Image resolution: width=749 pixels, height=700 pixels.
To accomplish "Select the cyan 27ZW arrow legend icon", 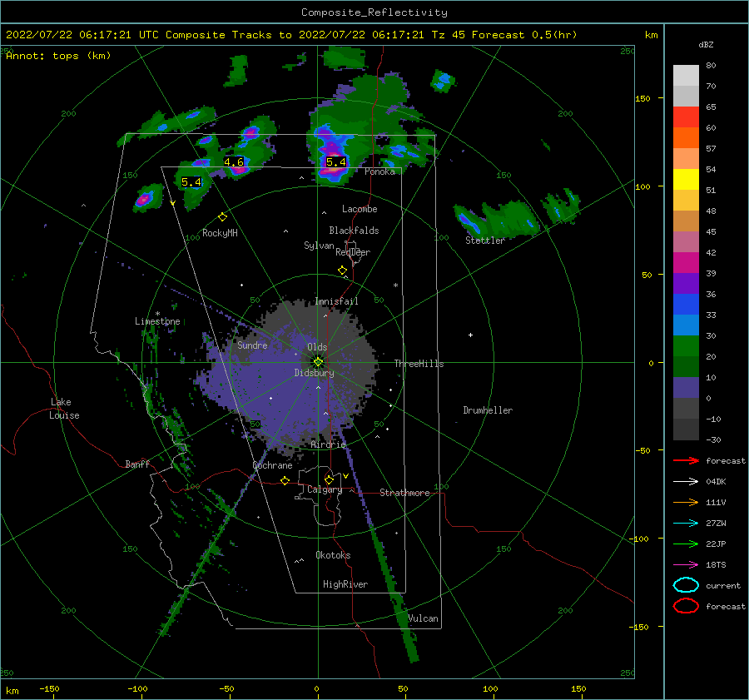I will (686, 524).
